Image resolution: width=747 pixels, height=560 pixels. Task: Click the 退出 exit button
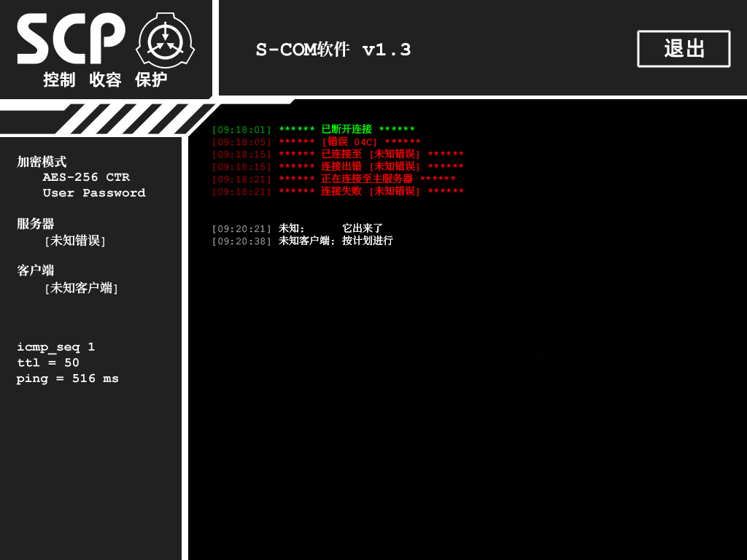pos(684,49)
